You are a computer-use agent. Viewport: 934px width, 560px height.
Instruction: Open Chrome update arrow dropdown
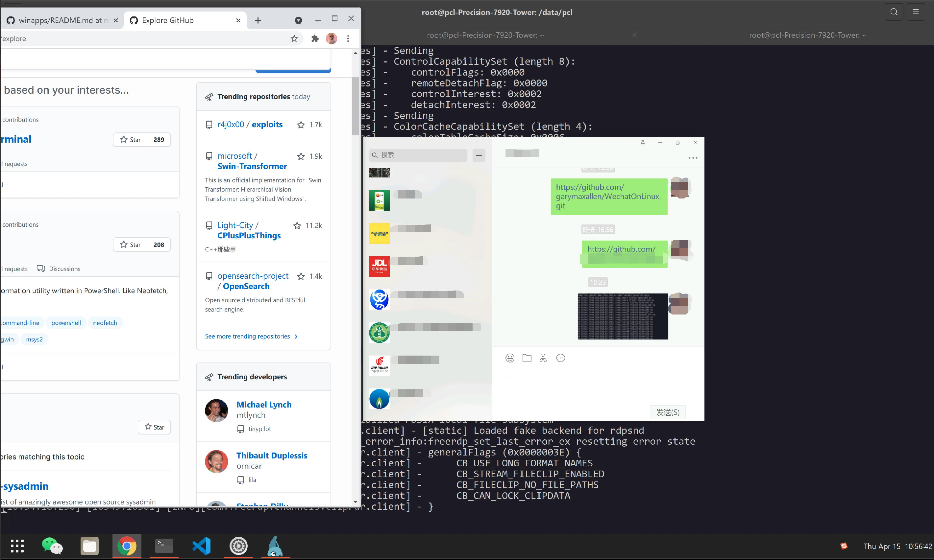(x=298, y=20)
